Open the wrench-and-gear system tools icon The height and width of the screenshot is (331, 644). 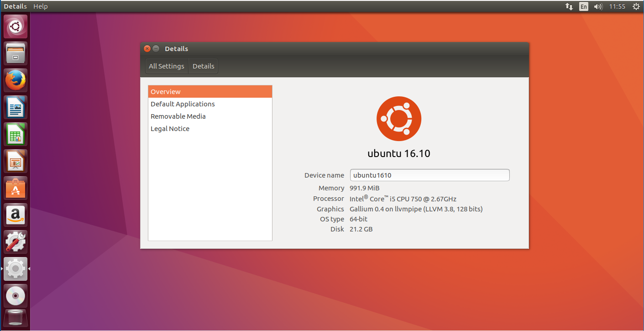[x=16, y=242]
